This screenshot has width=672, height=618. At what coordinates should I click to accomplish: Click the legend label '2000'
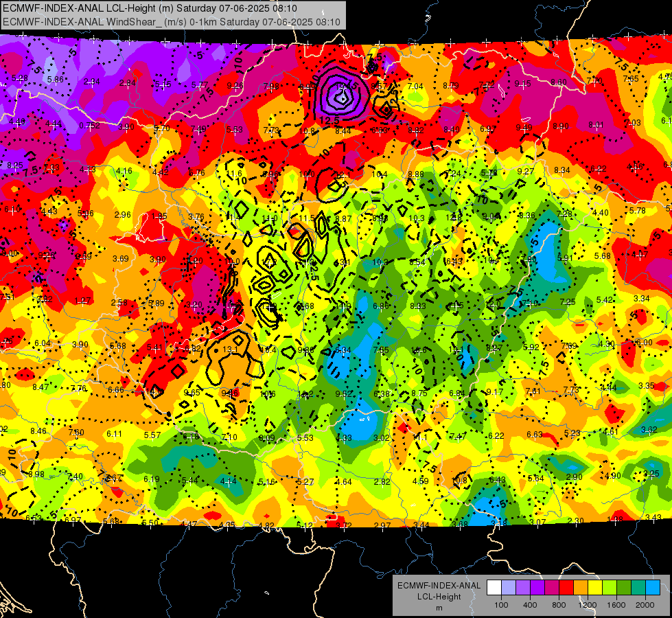click(645, 605)
